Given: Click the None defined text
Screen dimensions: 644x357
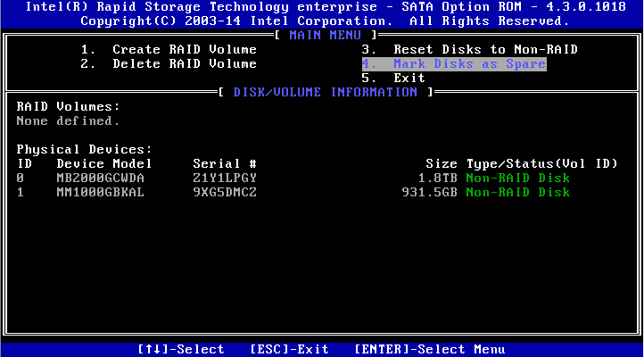Looking at the screenshot, I should [x=68, y=120].
